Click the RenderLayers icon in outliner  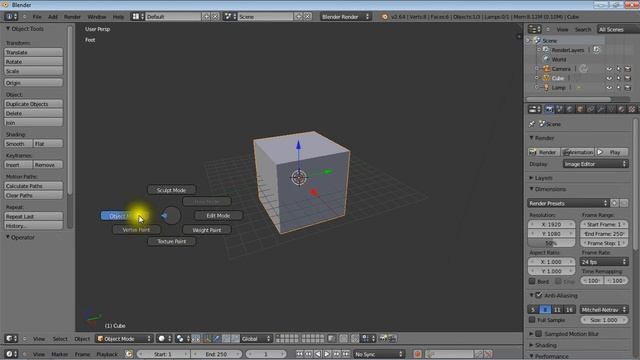point(546,50)
